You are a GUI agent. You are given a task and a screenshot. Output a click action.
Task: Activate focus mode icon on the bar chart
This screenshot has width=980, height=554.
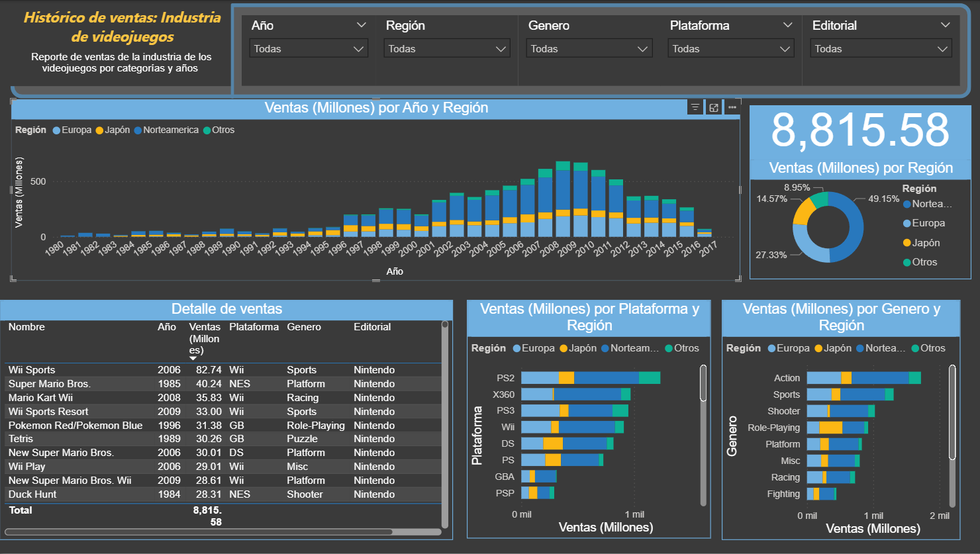point(713,107)
